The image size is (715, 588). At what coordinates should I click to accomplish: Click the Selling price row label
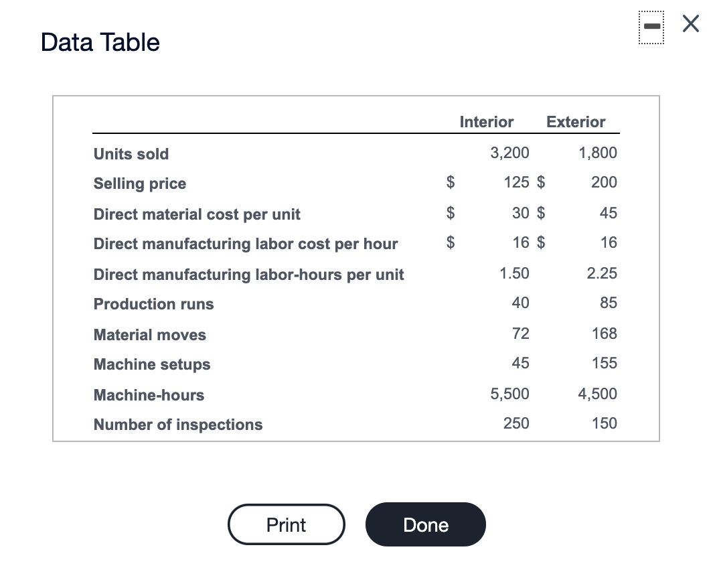[139, 183]
